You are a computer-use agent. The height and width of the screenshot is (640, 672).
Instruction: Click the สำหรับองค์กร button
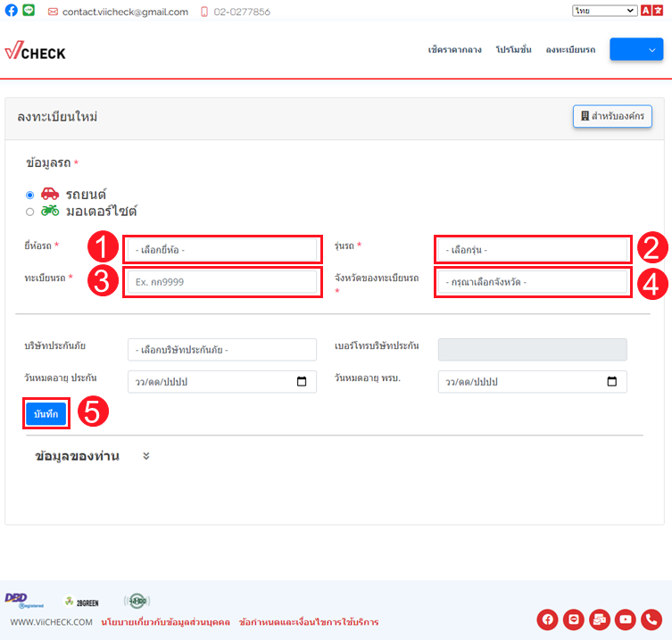point(611,117)
